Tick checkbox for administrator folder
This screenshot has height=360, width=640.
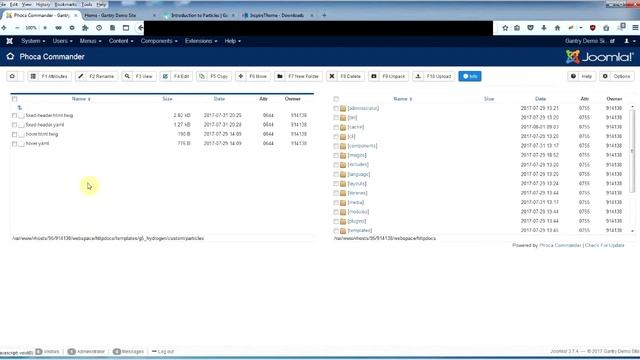click(336, 109)
